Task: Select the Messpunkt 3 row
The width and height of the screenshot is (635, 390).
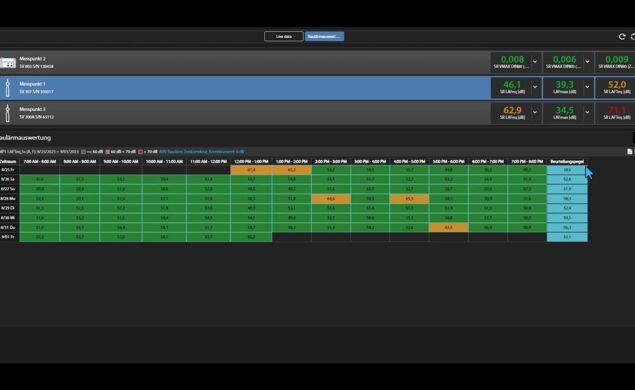Action: pyautogui.click(x=245, y=113)
